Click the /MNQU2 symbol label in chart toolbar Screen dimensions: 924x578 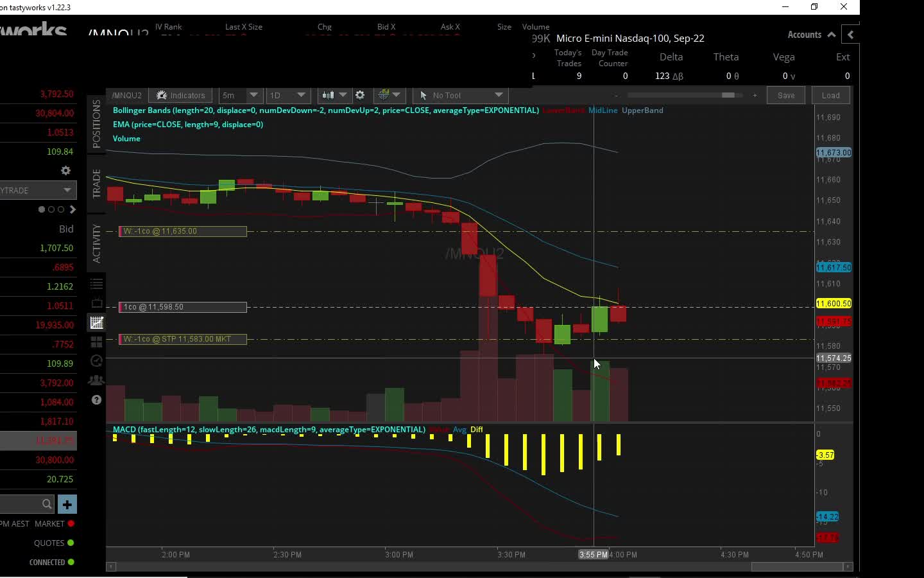[126, 95]
